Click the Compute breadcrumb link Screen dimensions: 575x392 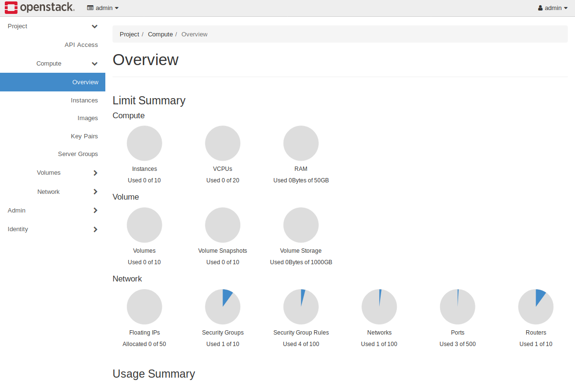160,34
